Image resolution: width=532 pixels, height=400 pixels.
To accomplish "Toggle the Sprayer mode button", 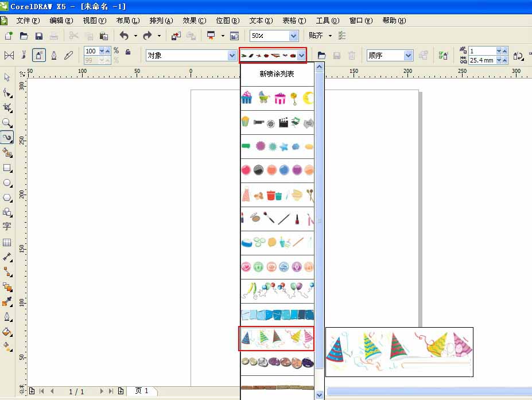I will coord(38,55).
